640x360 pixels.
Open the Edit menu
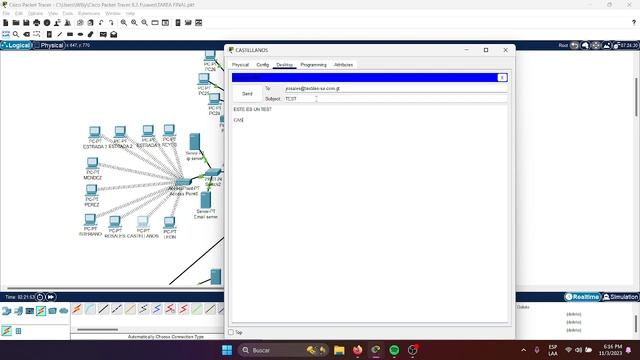[x=19, y=13]
